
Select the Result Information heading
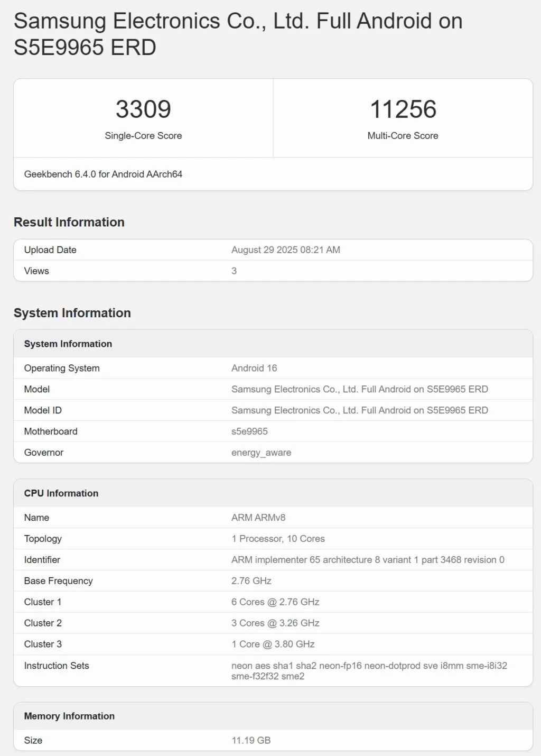[x=69, y=222]
